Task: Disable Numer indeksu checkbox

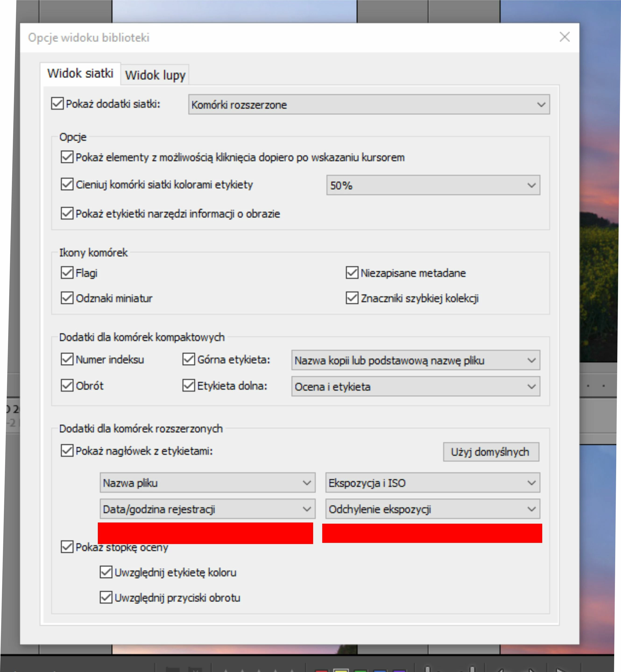Action: pyautogui.click(x=67, y=359)
